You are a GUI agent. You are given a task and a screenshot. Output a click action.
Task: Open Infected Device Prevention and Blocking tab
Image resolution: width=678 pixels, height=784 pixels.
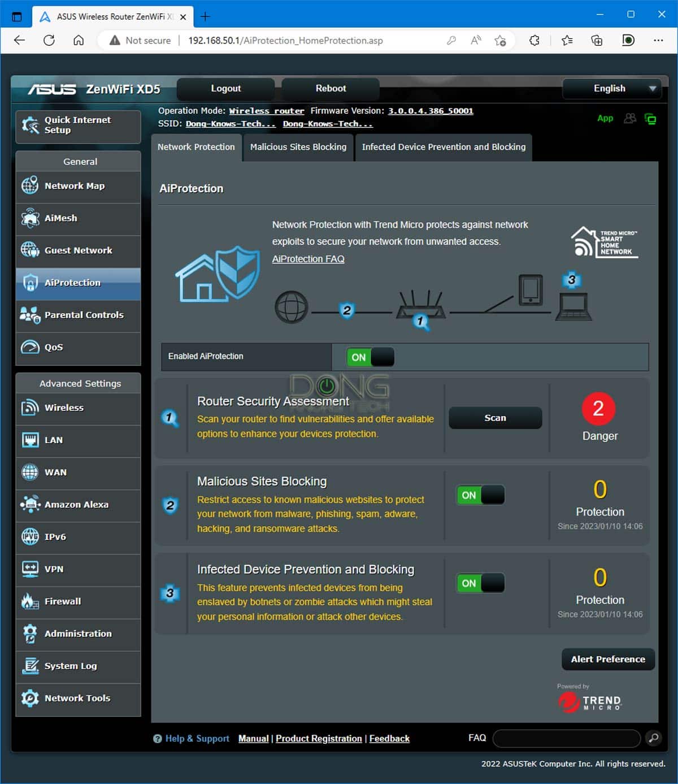444,147
